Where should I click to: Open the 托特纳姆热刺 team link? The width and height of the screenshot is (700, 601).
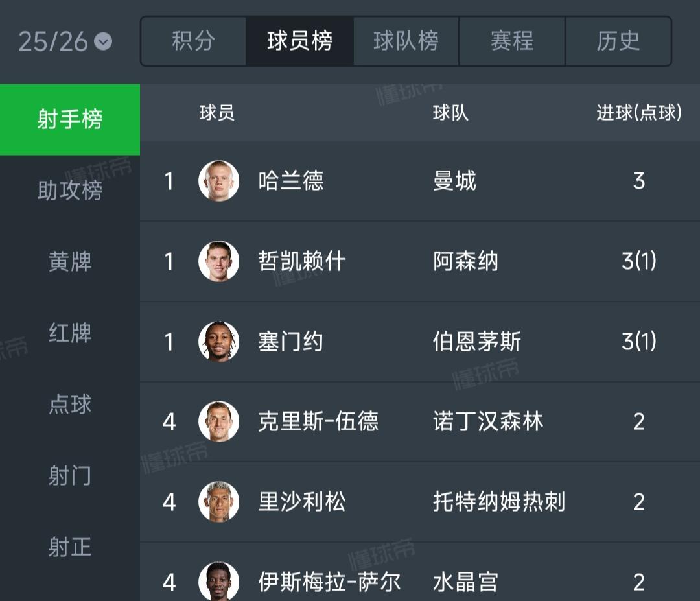pos(499,502)
